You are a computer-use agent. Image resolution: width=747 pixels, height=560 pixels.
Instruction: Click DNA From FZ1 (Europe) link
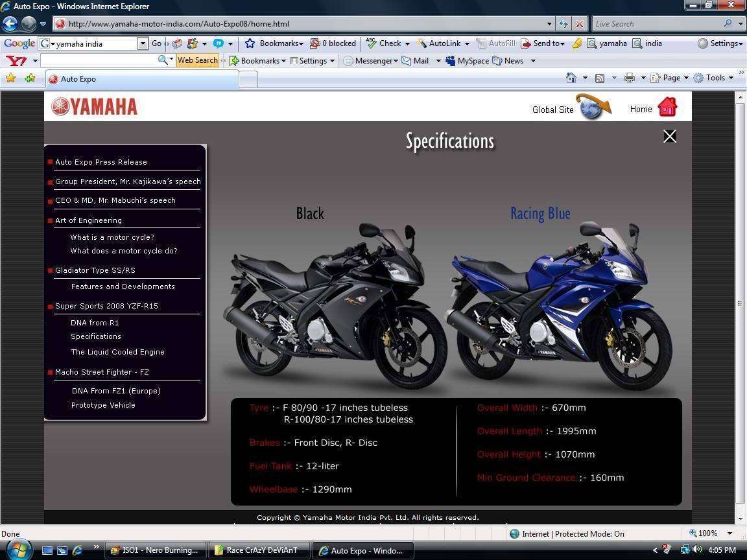tap(116, 391)
